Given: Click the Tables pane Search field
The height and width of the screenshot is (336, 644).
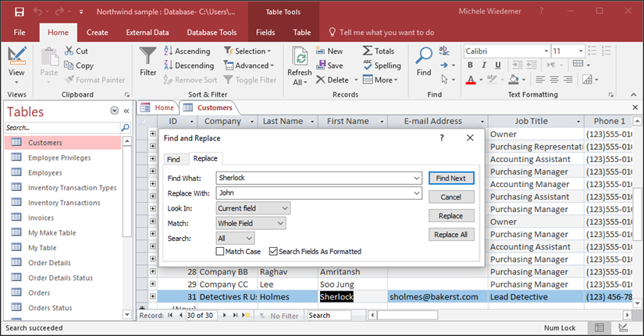Looking at the screenshot, I should (62, 128).
